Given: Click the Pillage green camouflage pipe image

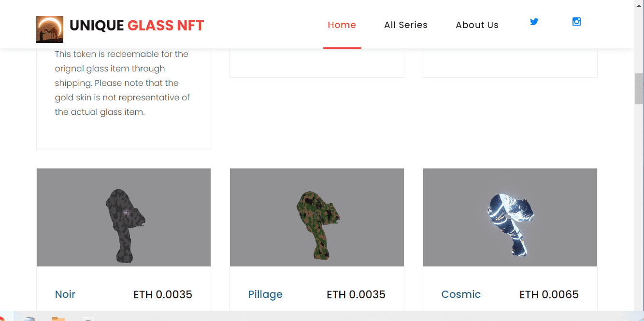Looking at the screenshot, I should coord(316,217).
